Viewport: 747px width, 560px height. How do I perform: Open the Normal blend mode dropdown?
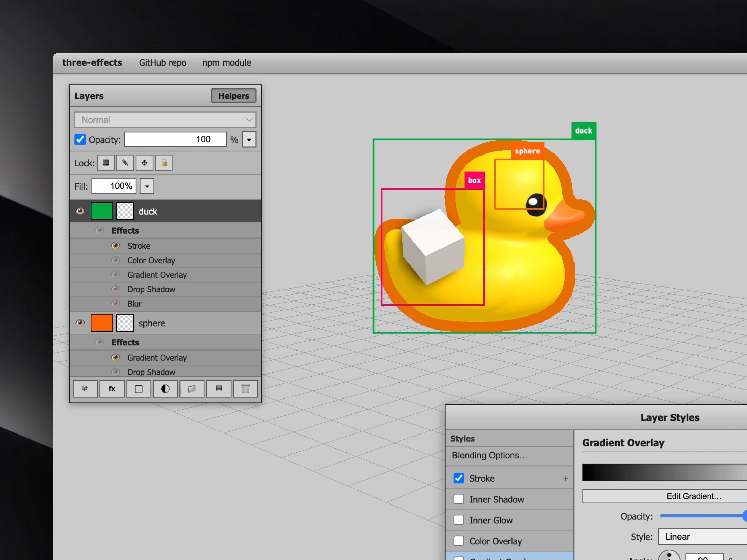(x=165, y=120)
